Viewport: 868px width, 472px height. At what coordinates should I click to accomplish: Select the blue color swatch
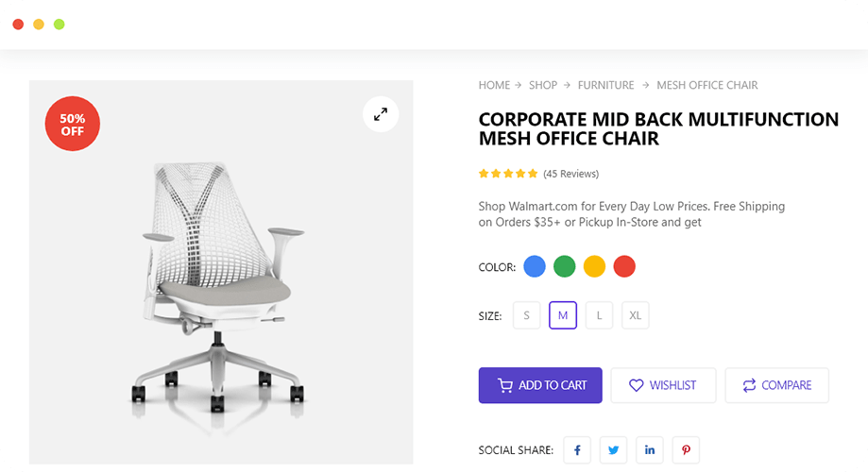[x=535, y=266]
